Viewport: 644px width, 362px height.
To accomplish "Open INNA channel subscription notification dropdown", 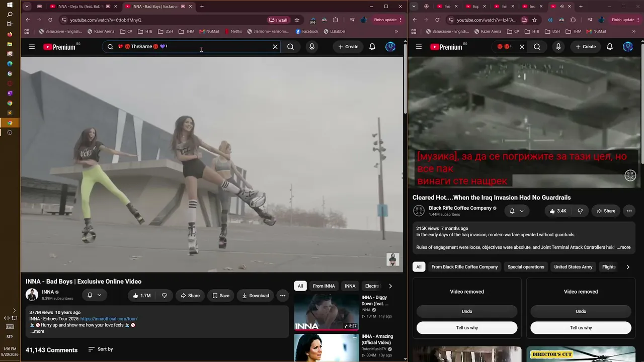I will point(94,295).
